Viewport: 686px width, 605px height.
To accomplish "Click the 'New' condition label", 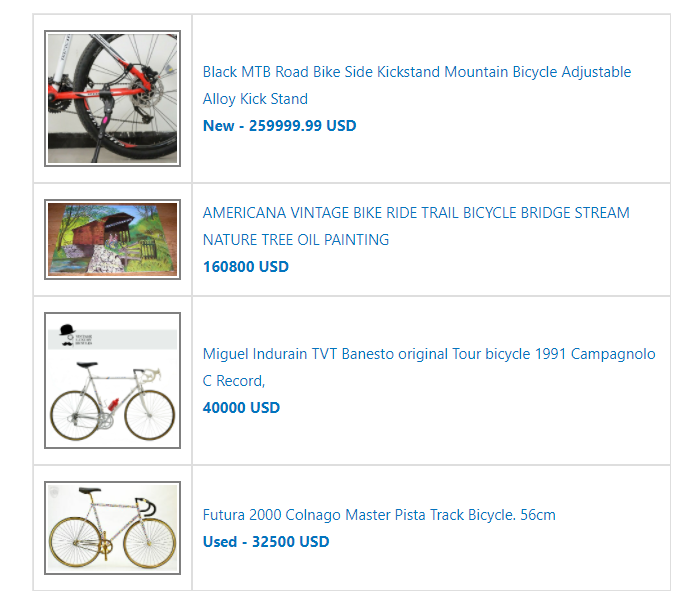I will pos(218,126).
